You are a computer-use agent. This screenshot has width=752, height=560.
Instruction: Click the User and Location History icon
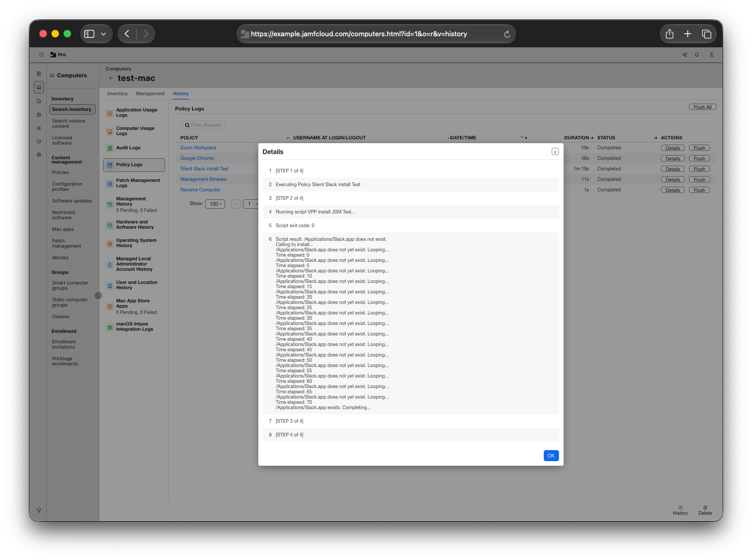coord(110,286)
